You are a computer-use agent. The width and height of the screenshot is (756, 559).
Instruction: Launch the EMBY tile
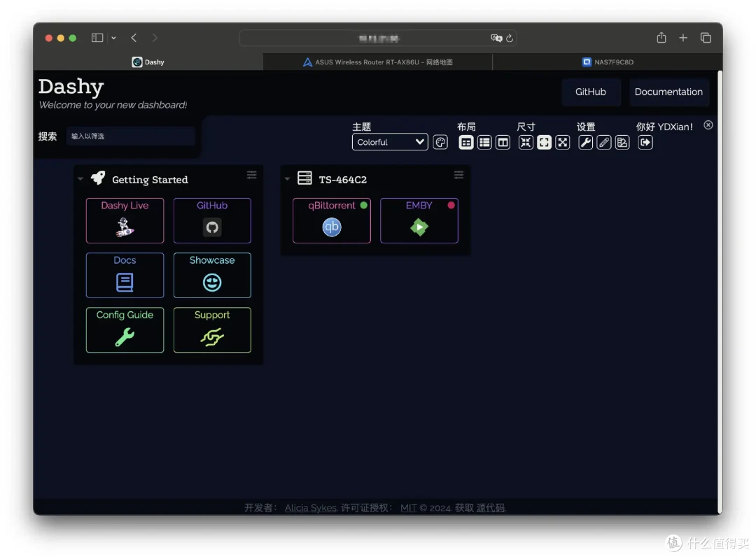[419, 220]
